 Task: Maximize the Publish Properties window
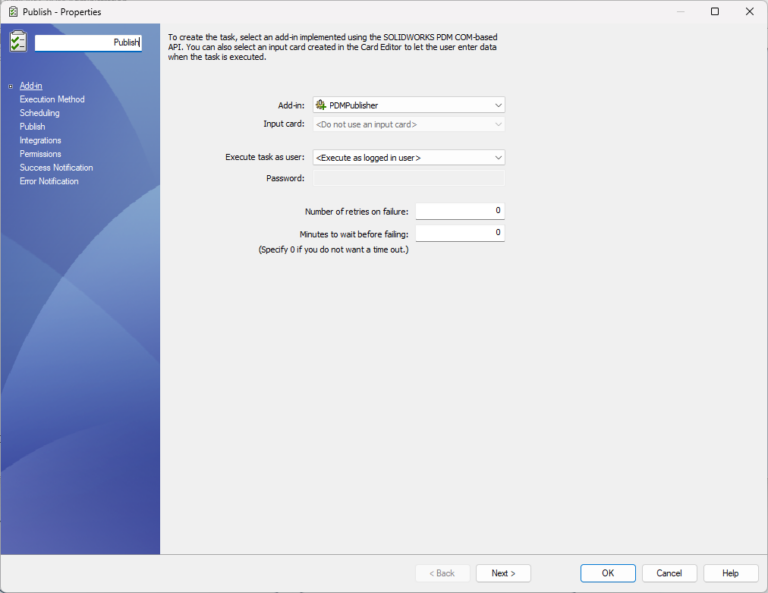click(x=715, y=11)
